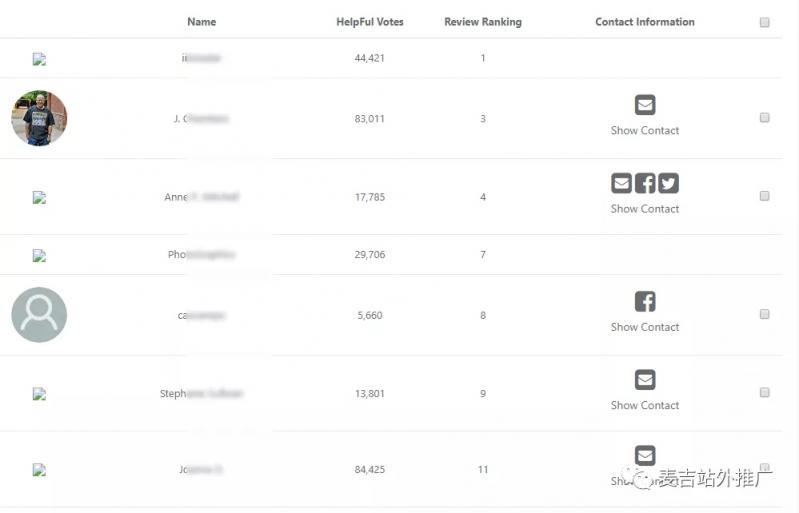Toggle the select-all checkbox in header

coord(764,22)
